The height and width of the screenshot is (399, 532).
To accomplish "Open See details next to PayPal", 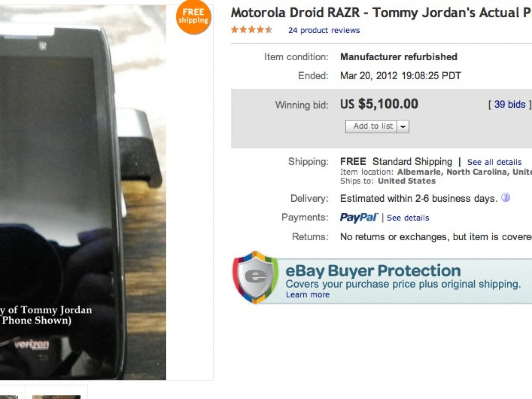I will (x=408, y=218).
